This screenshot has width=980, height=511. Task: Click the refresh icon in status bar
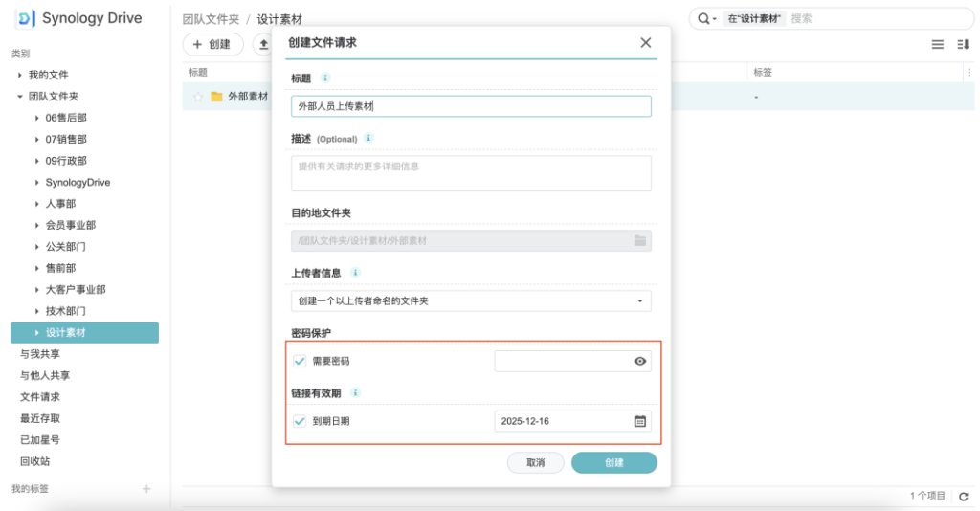coord(964,496)
